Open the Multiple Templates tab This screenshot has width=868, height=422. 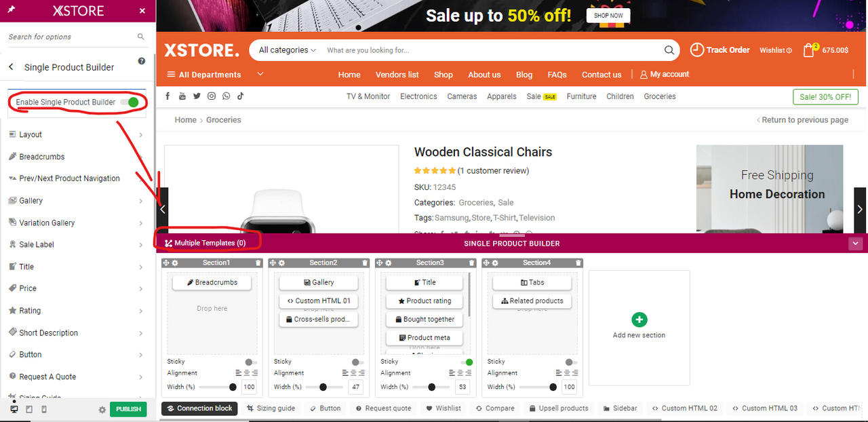click(205, 243)
